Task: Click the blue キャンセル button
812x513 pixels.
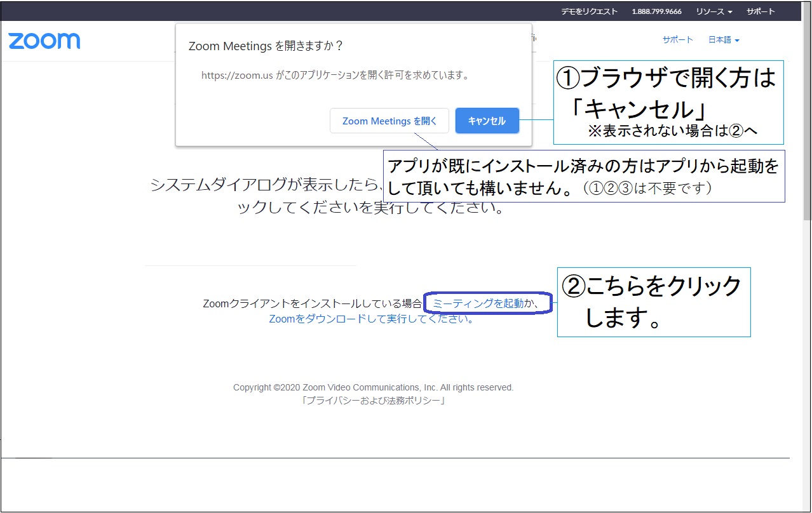Action: click(x=487, y=121)
